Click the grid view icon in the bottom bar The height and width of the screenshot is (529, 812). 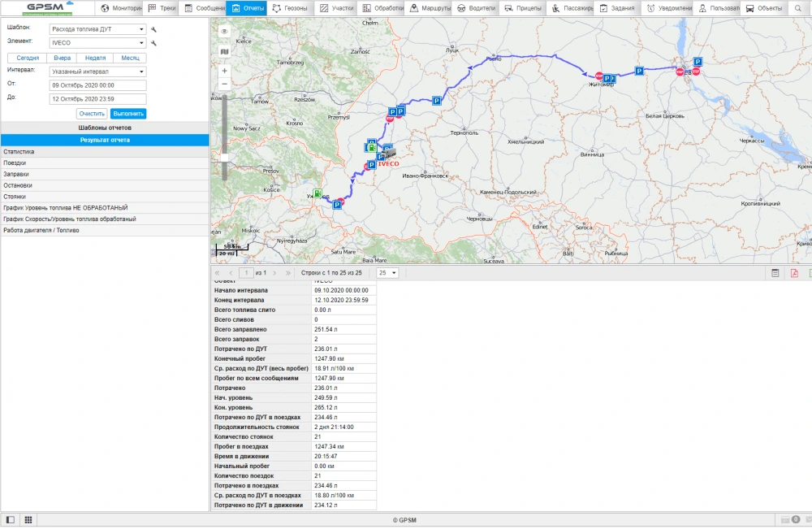pos(28,519)
